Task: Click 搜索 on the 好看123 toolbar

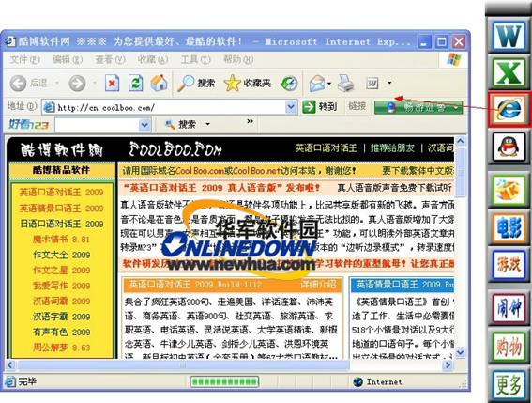Action: (181, 125)
